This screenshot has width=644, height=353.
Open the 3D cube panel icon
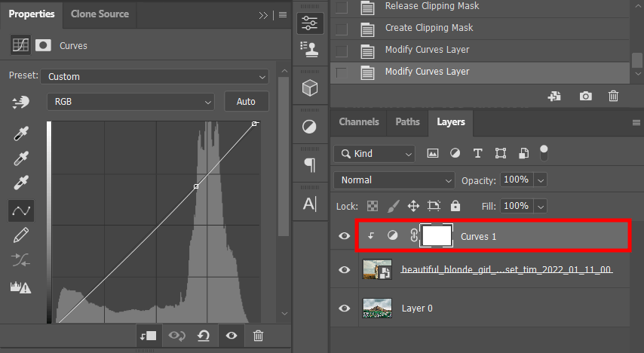310,87
